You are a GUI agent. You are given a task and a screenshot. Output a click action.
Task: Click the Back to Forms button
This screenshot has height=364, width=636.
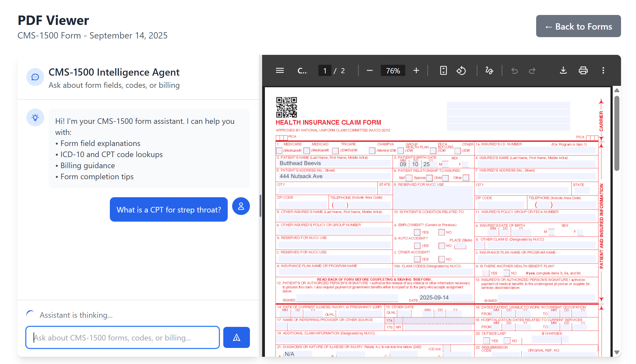578,26
